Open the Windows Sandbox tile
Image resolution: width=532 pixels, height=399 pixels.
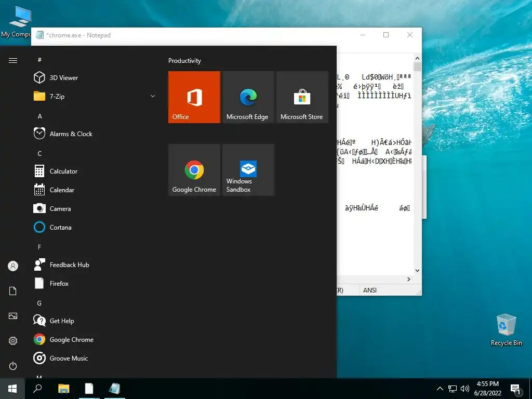pyautogui.click(x=248, y=170)
